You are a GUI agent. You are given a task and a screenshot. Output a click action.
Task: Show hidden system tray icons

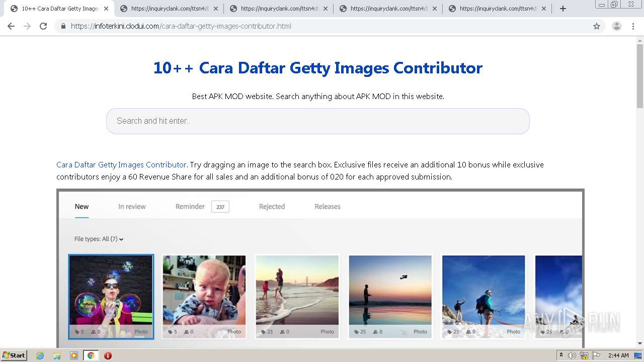click(561, 355)
